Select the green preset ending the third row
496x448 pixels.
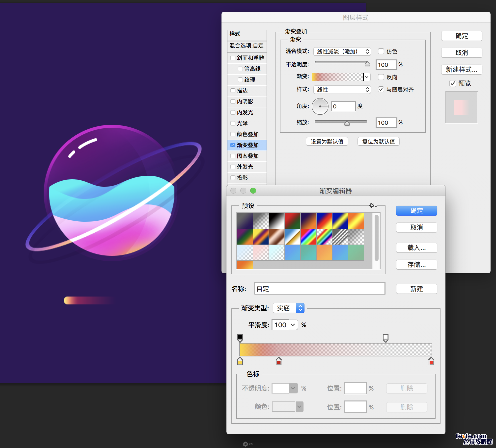356,253
